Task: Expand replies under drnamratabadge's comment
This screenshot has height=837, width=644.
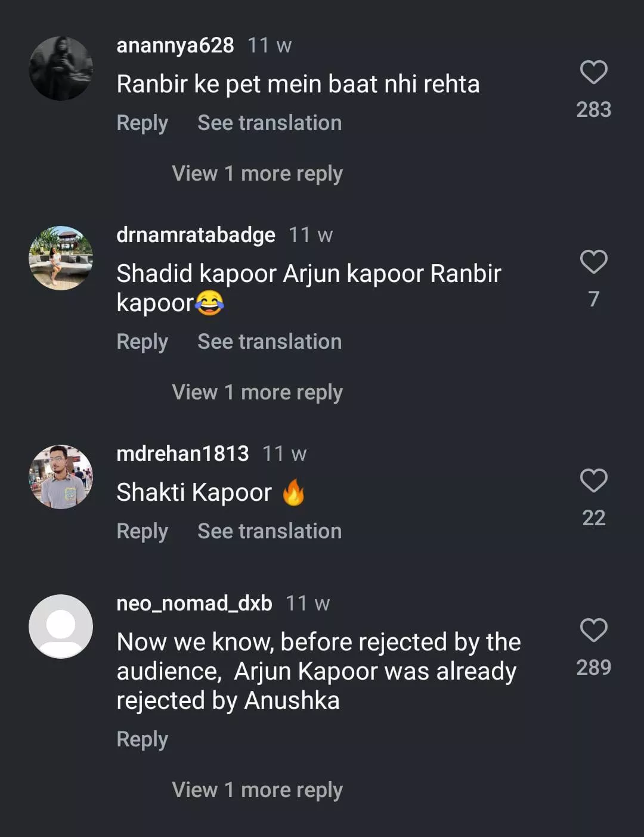Action: coord(257,392)
